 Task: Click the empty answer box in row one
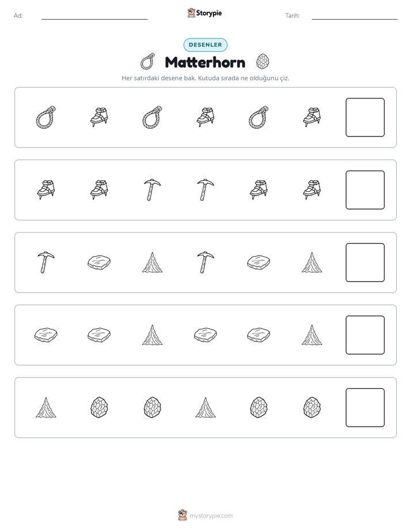point(365,117)
